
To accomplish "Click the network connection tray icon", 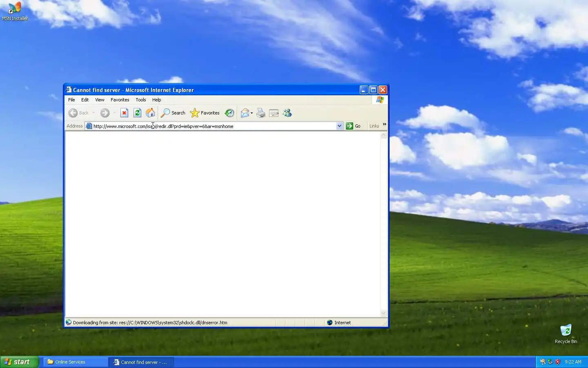I will [x=550, y=362].
